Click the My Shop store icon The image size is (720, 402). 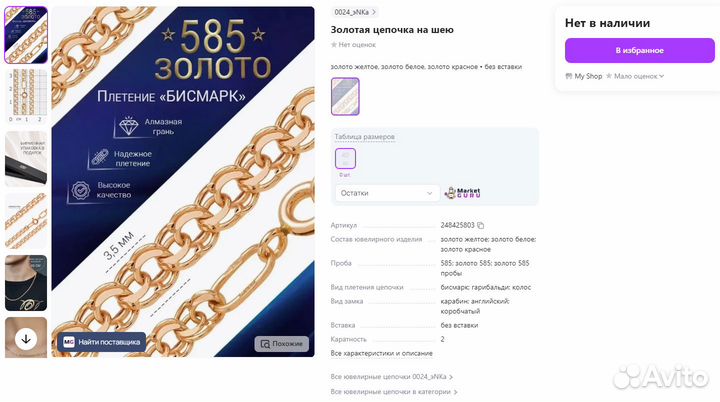coord(569,76)
